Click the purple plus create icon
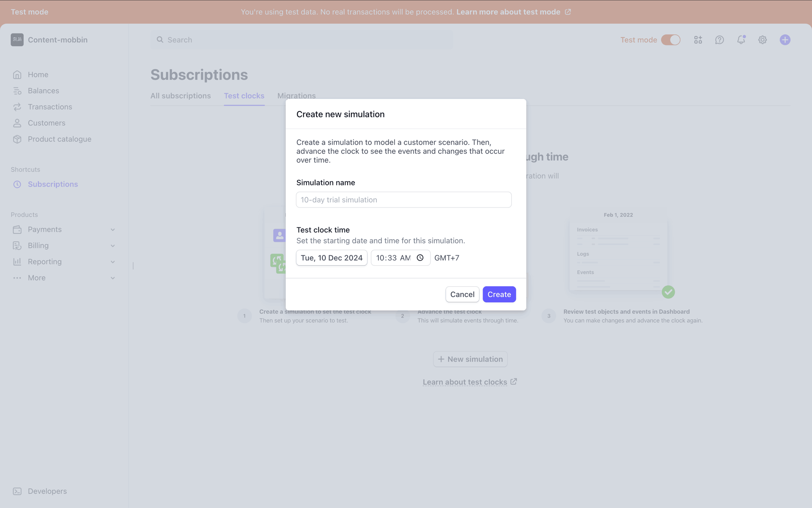Viewport: 812px width, 508px height. [x=785, y=40]
